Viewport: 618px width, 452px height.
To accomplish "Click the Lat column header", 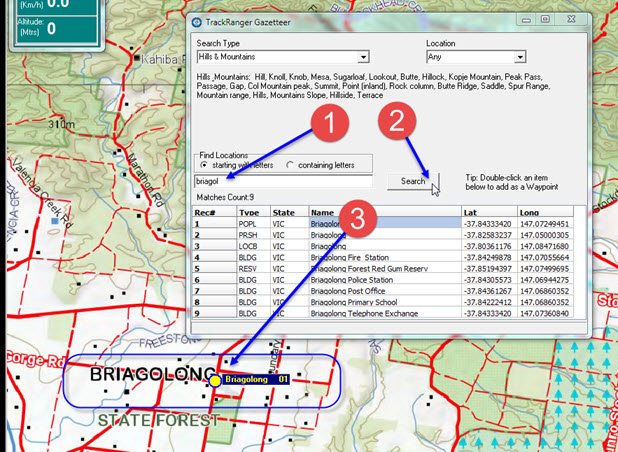I will coord(489,213).
